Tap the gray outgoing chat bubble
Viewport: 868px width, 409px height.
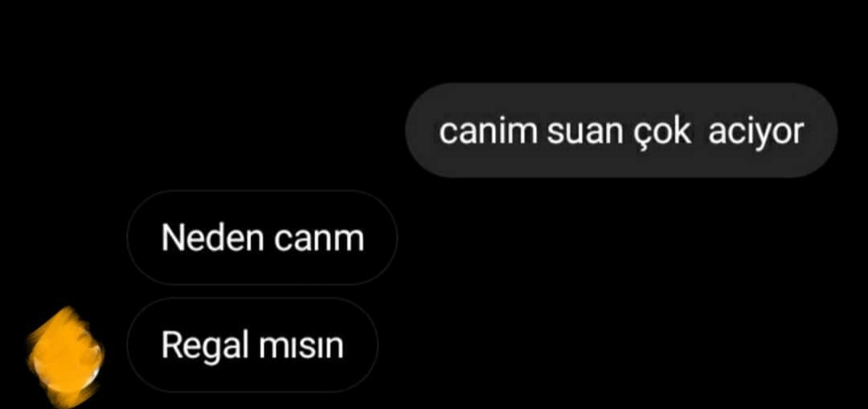pyautogui.click(x=621, y=131)
